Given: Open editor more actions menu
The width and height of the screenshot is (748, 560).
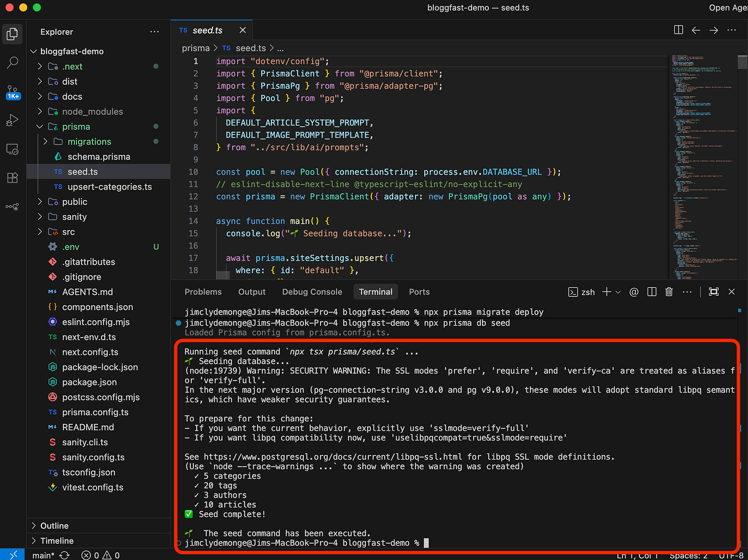Looking at the screenshot, I should coord(732,30).
